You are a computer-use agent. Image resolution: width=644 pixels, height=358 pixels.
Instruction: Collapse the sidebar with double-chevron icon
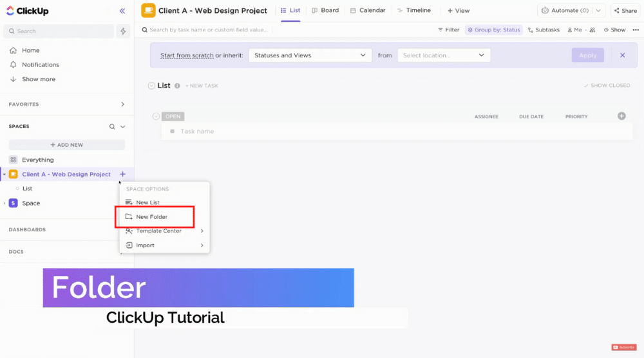click(122, 11)
